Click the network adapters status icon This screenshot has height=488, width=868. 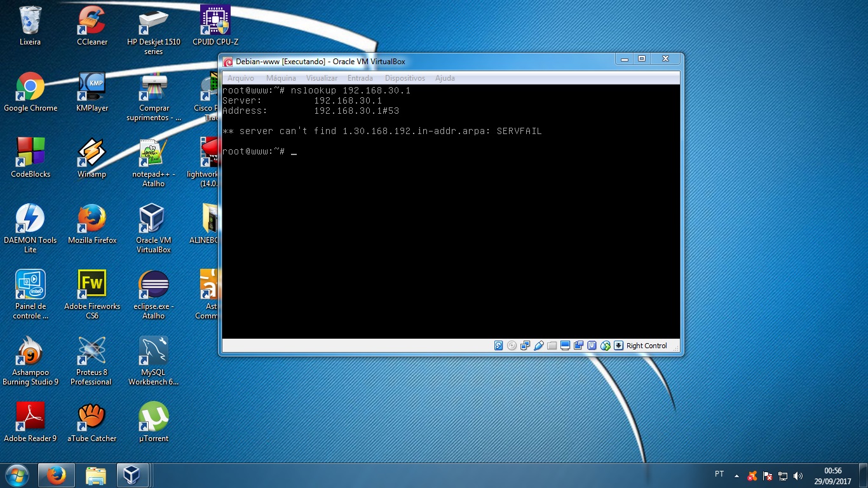(x=526, y=346)
